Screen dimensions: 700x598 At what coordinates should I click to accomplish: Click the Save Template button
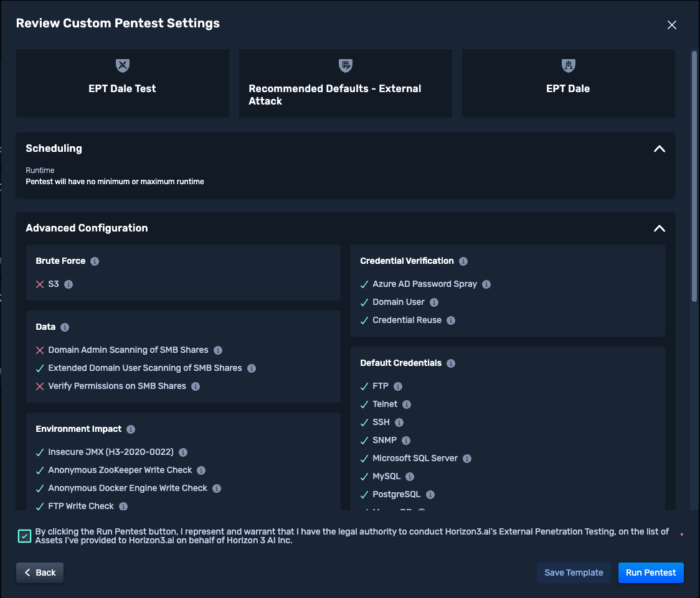coord(574,572)
